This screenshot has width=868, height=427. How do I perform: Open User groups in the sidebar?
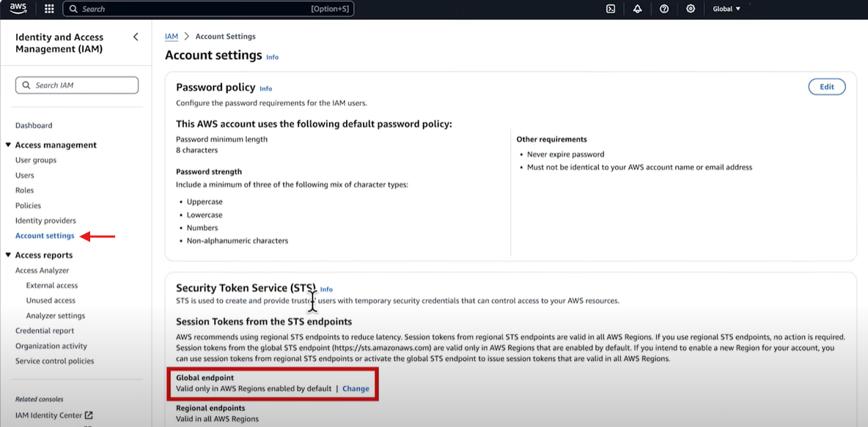tap(36, 160)
